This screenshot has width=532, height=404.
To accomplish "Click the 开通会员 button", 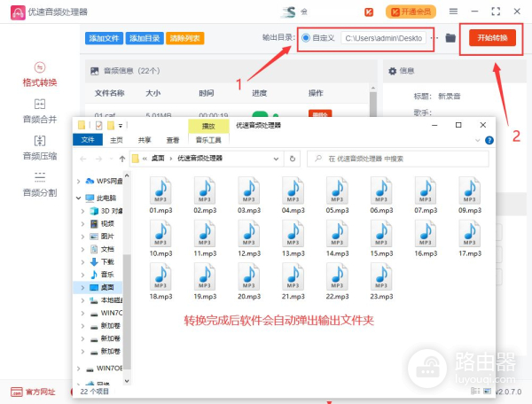I will 411,12.
